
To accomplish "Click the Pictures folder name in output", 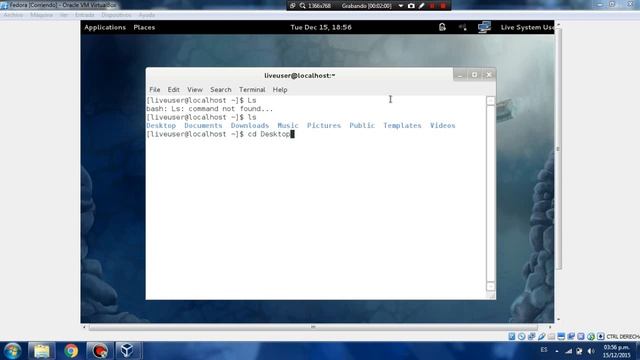I will pos(324,126).
